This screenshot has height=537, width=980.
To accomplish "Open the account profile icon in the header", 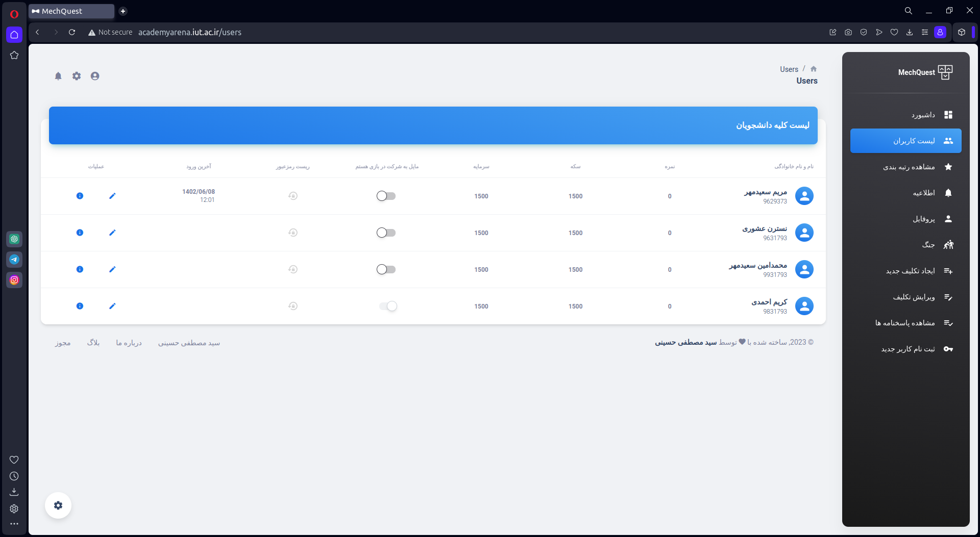I will pyautogui.click(x=95, y=76).
